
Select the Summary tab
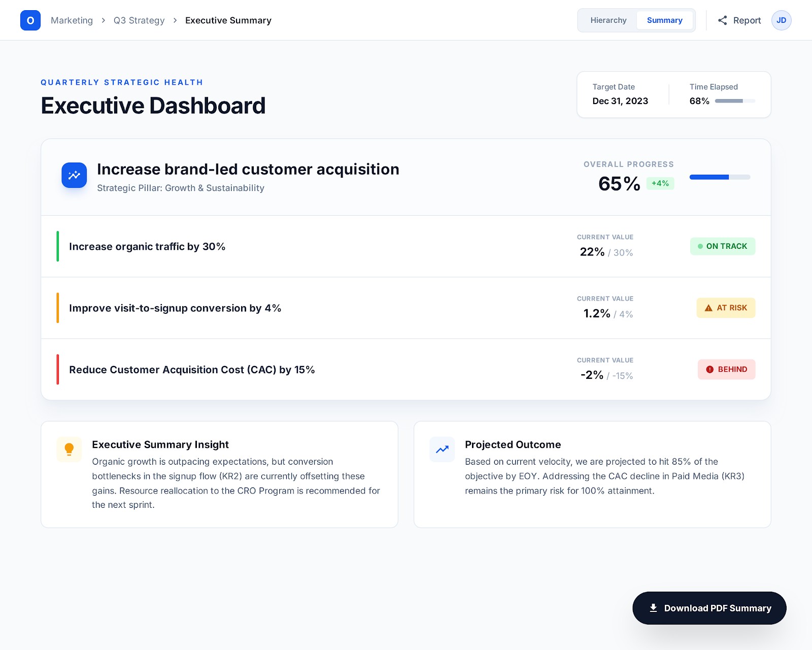665,20
